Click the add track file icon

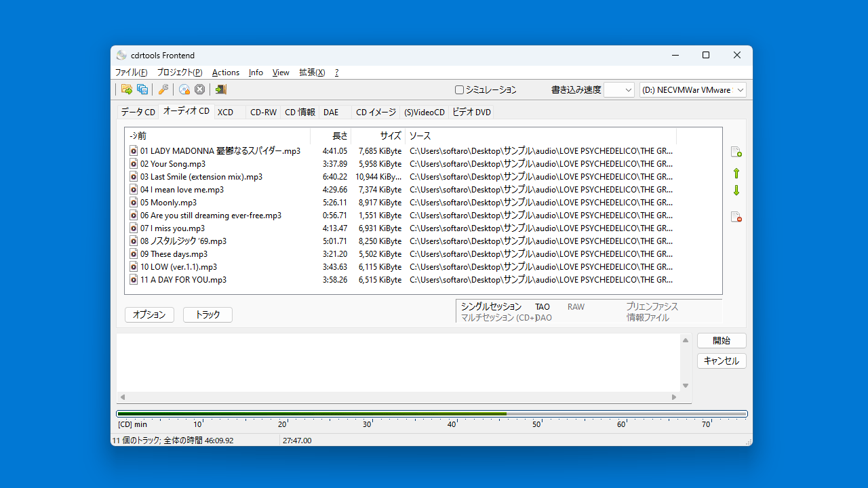[736, 152]
